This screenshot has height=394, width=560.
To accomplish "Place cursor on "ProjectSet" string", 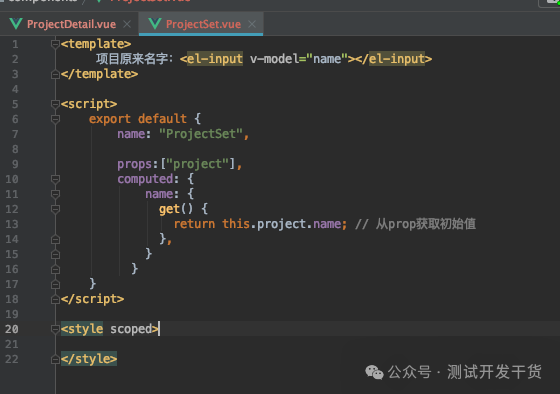I will pyautogui.click(x=201, y=134).
